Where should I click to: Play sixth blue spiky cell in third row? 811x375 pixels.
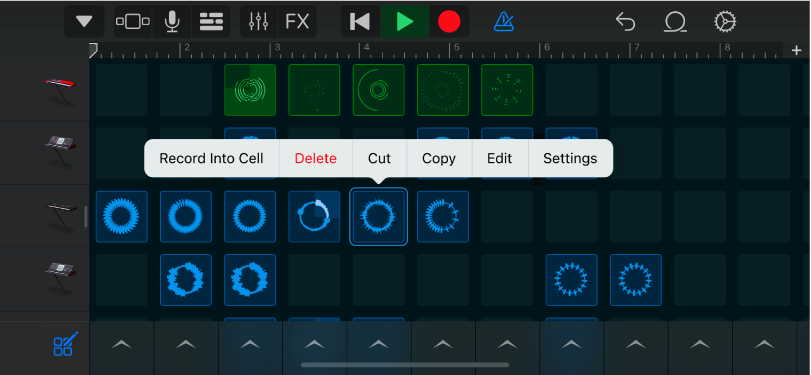tap(443, 217)
